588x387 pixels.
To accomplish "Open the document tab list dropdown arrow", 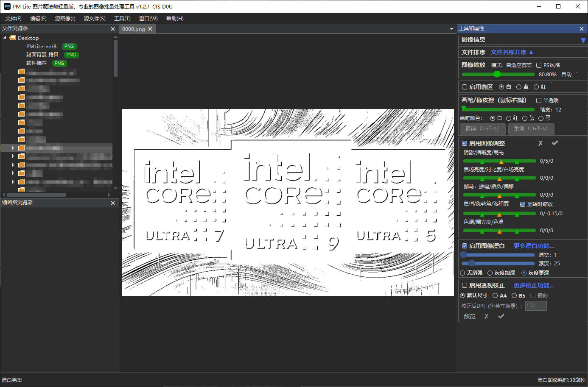I will [451, 29].
